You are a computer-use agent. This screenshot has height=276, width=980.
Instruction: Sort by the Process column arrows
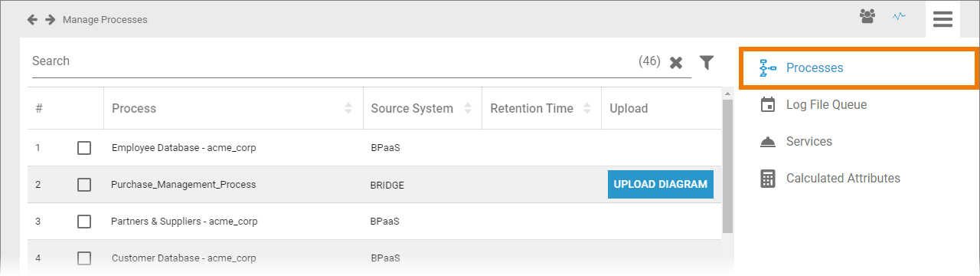point(349,108)
